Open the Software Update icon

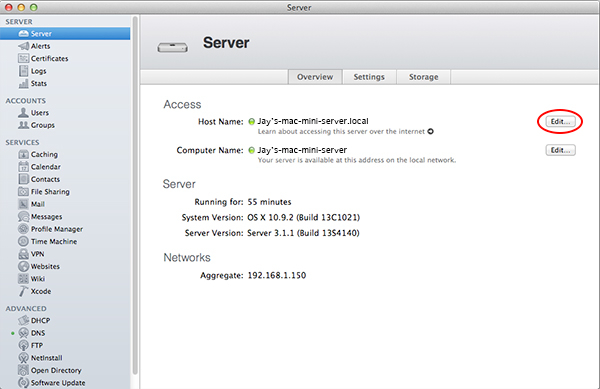point(23,382)
